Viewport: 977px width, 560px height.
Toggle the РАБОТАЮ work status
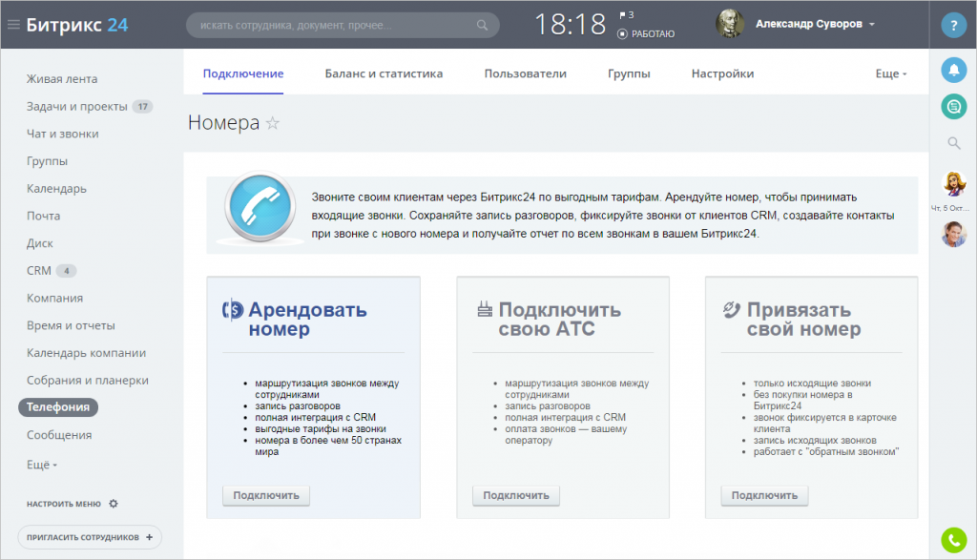646,34
